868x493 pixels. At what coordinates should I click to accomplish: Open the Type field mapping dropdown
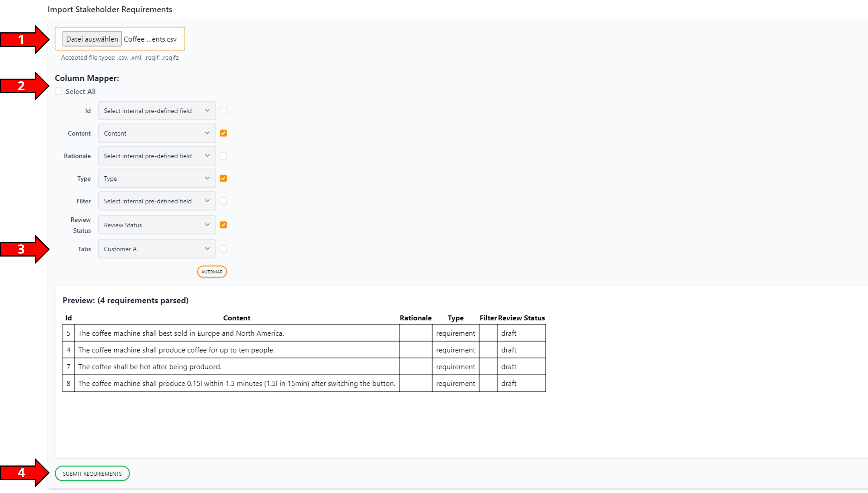coord(157,178)
